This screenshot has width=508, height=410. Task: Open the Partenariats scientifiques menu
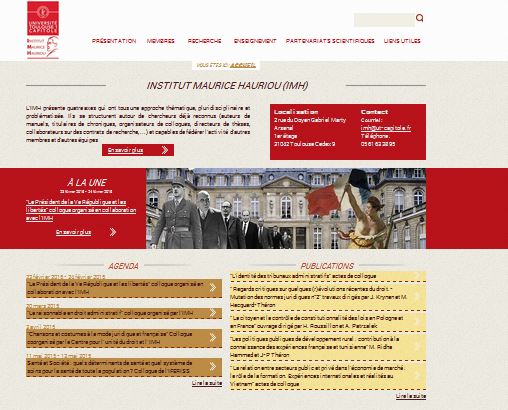[330, 41]
